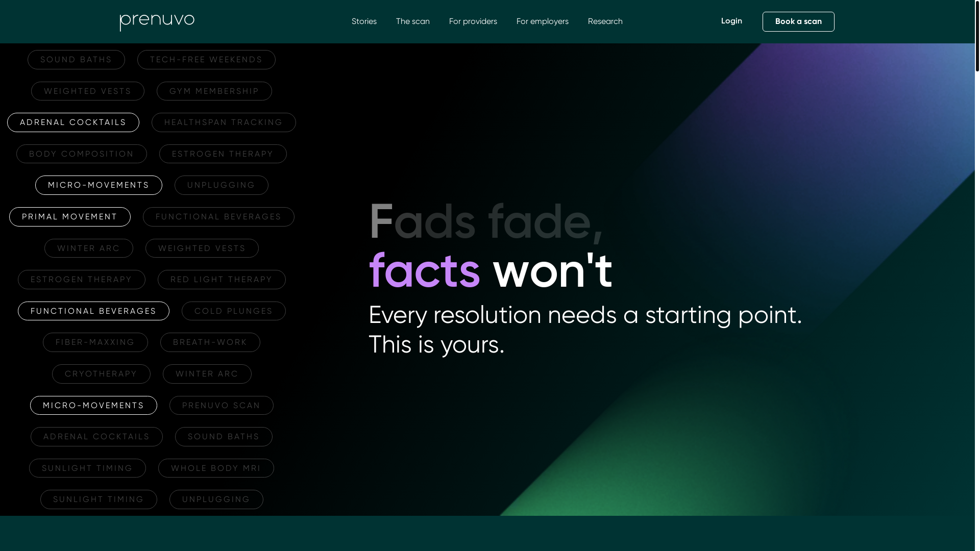980x551 pixels.
Task: Click WINTER ARC pill beside CRYOTHERAPY
Action: click(x=207, y=374)
